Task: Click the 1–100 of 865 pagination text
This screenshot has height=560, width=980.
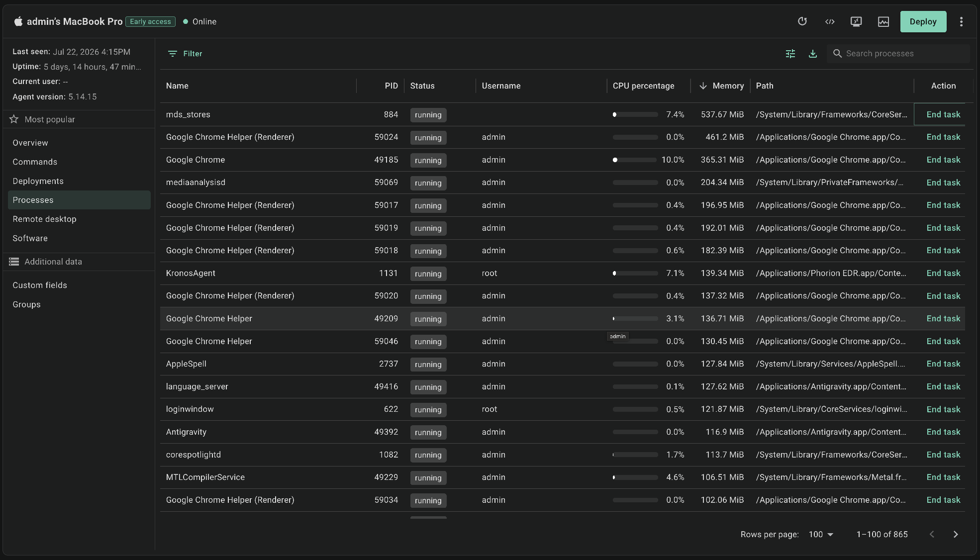Action: coord(882,534)
